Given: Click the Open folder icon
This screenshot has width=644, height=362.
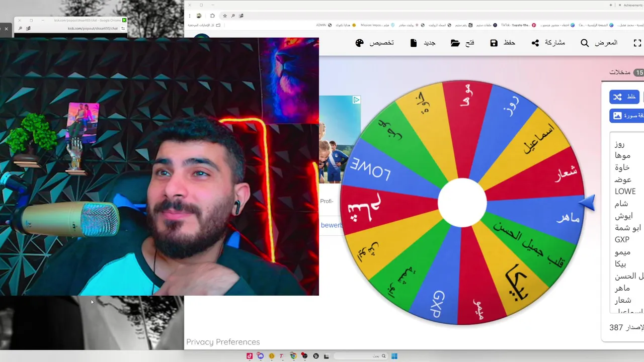Looking at the screenshot, I should [455, 43].
